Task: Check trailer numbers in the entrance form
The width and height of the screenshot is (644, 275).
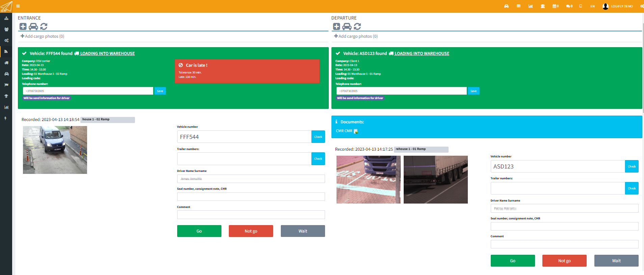Action: point(318,159)
